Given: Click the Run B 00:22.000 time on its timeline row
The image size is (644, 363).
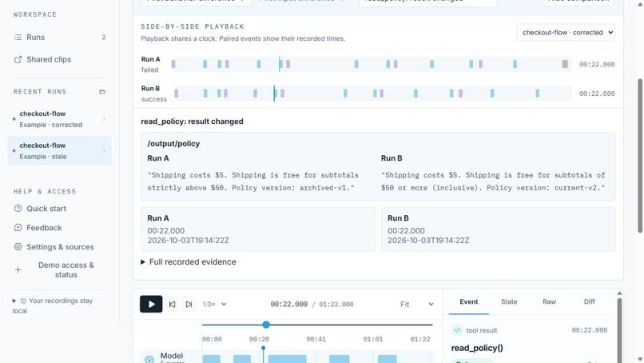Looking at the screenshot, I should pyautogui.click(x=597, y=94).
